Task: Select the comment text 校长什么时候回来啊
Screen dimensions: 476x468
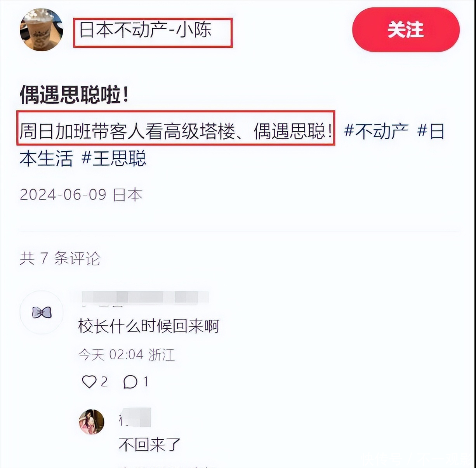Action: click(x=149, y=326)
